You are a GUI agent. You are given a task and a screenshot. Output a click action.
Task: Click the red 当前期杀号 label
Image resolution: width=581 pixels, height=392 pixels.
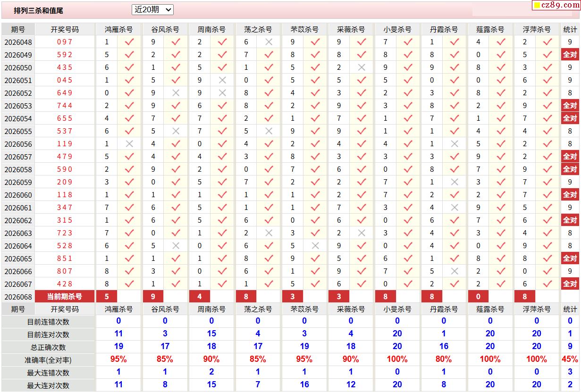point(65,297)
